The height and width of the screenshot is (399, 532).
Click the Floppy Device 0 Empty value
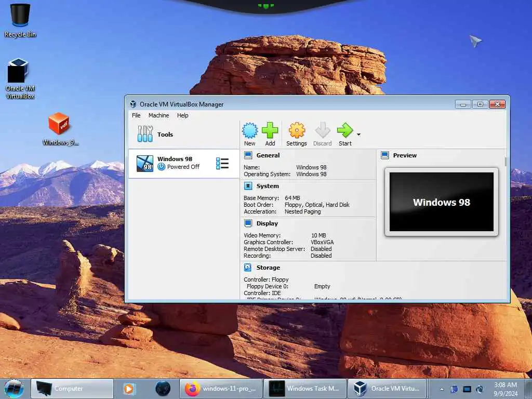click(322, 286)
